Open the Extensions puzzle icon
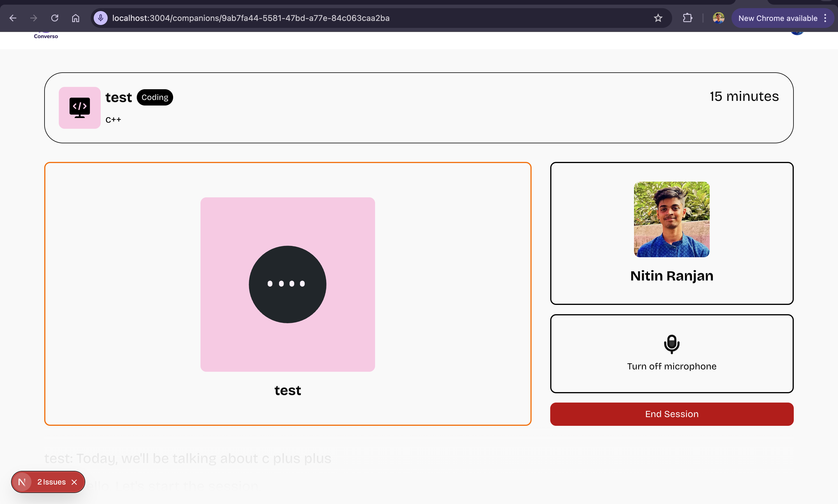The height and width of the screenshot is (504, 838). pos(687,18)
